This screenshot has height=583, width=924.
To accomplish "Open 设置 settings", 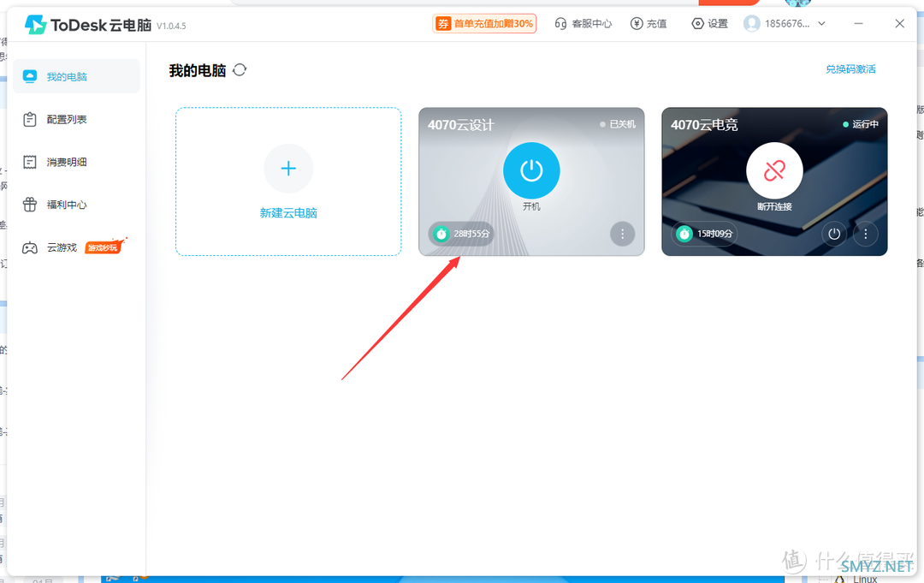I will [x=709, y=24].
